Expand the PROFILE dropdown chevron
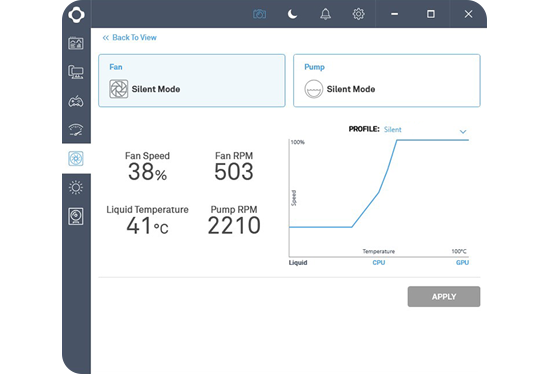The height and width of the screenshot is (374, 549). pos(463,131)
